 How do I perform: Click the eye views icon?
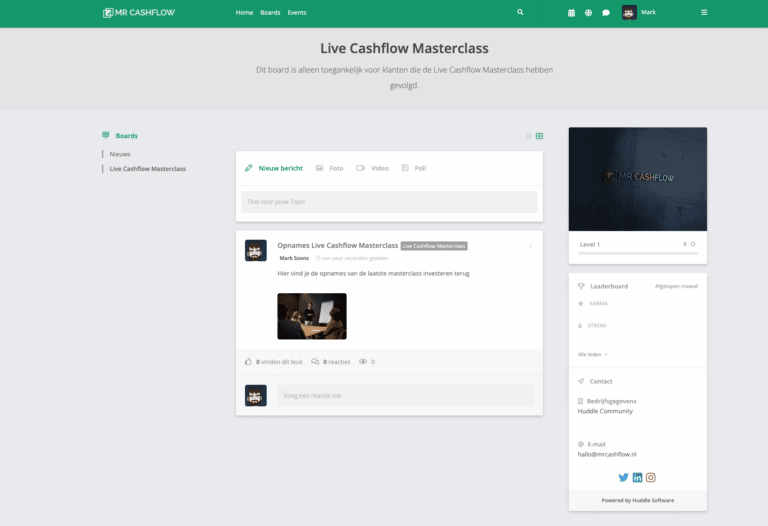(x=363, y=361)
